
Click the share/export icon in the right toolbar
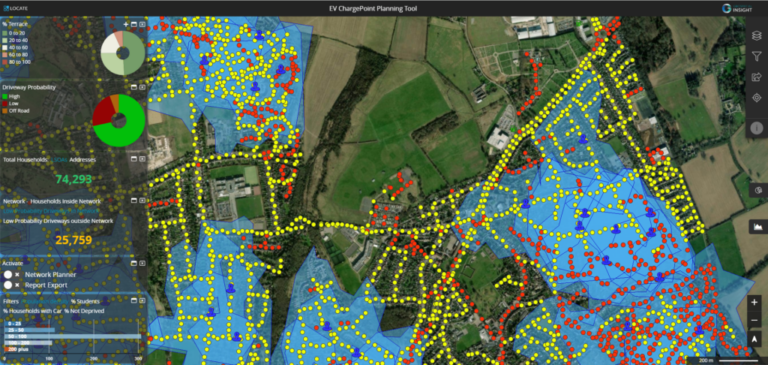(x=757, y=77)
